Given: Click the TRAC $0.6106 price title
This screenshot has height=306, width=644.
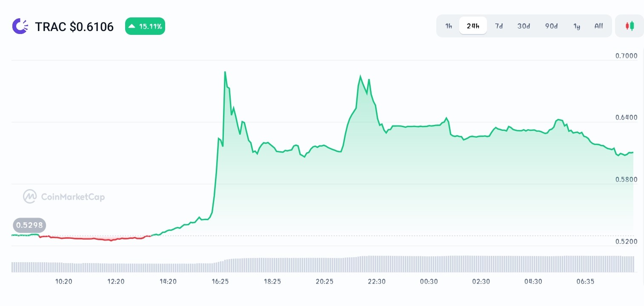Looking at the screenshot, I should point(74,27).
